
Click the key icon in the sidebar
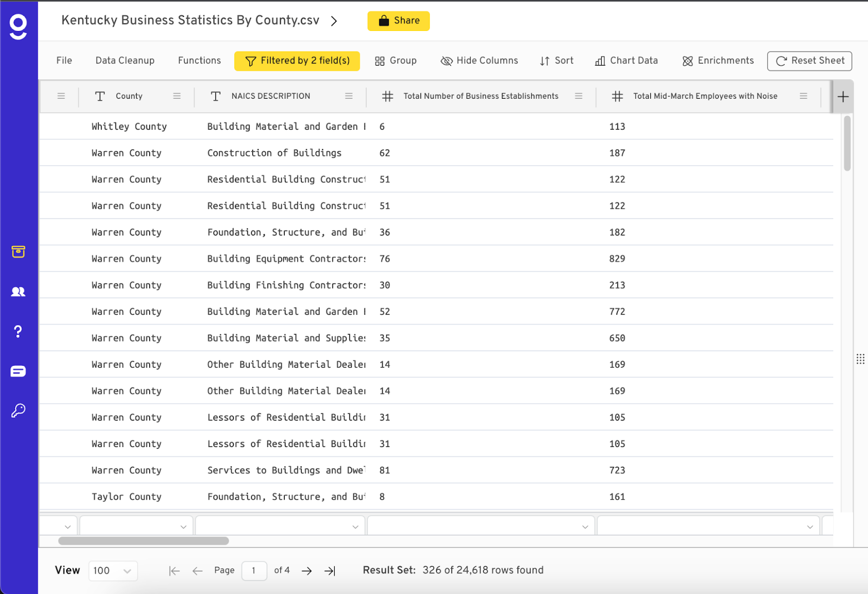(18, 411)
